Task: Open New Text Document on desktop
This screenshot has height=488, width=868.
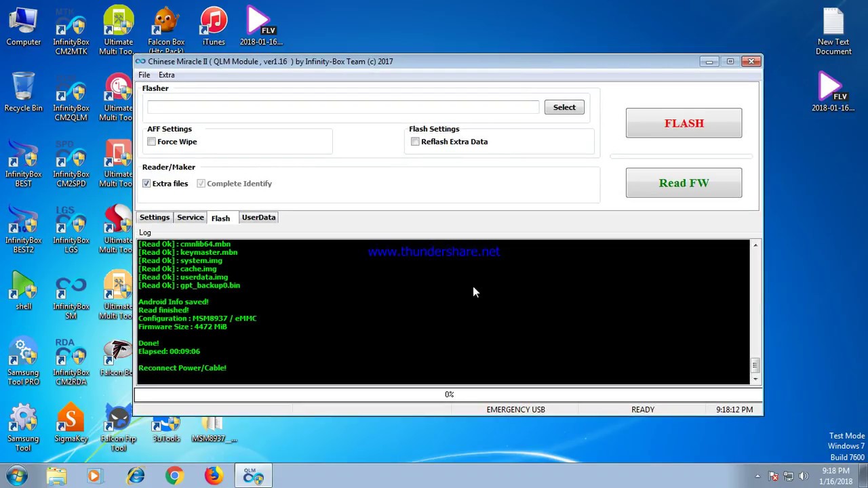Action: 833,32
